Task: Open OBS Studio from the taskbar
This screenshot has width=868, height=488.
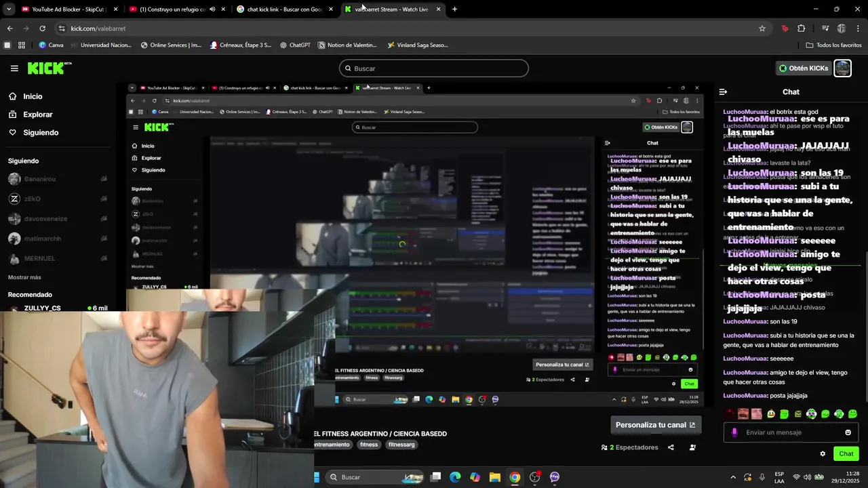Action: click(535, 477)
